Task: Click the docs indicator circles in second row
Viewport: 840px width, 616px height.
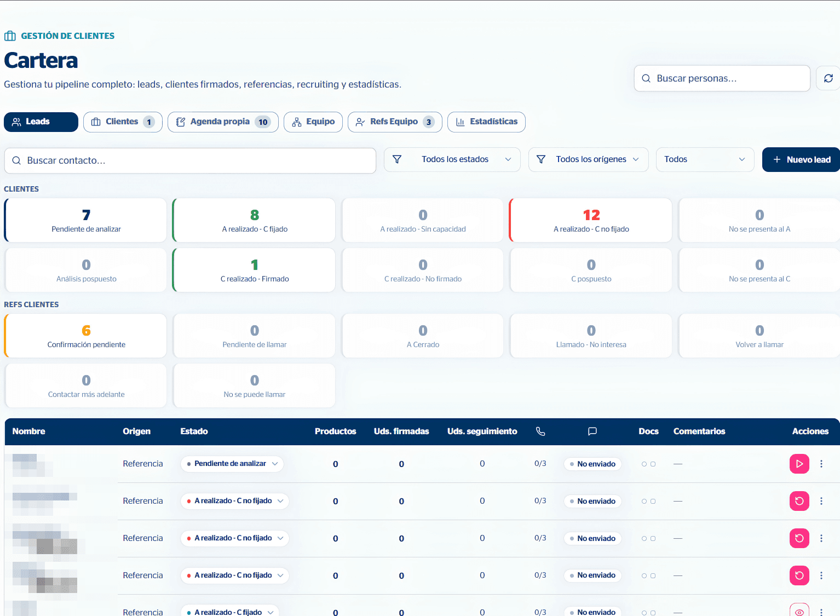Action: click(x=648, y=501)
